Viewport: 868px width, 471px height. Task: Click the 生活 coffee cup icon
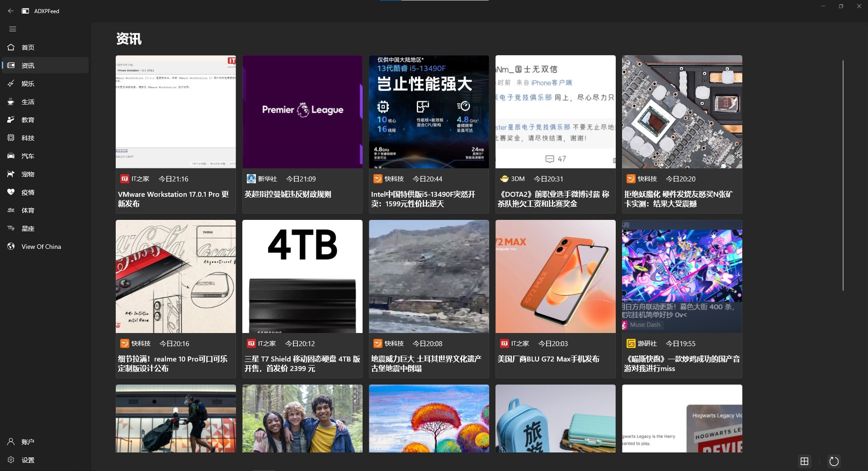tap(11, 101)
